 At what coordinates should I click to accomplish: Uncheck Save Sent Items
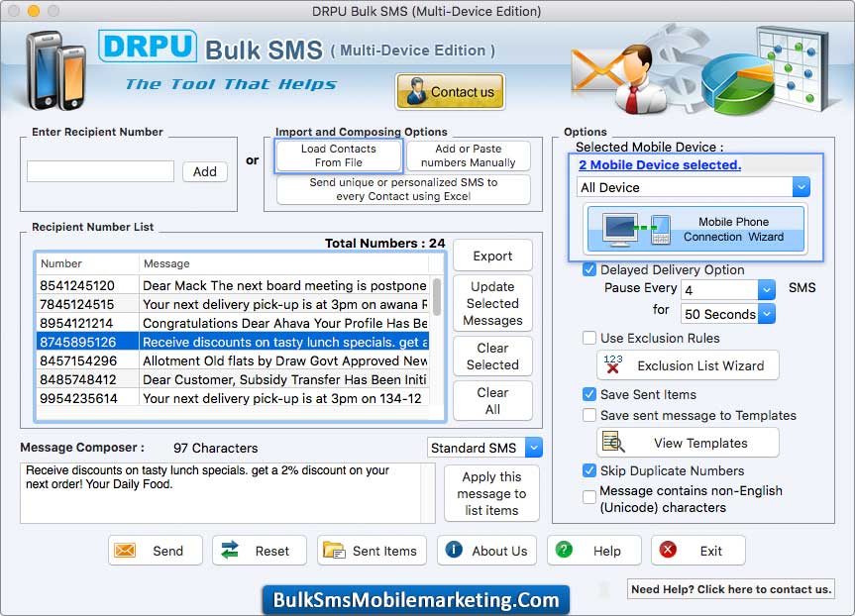588,394
